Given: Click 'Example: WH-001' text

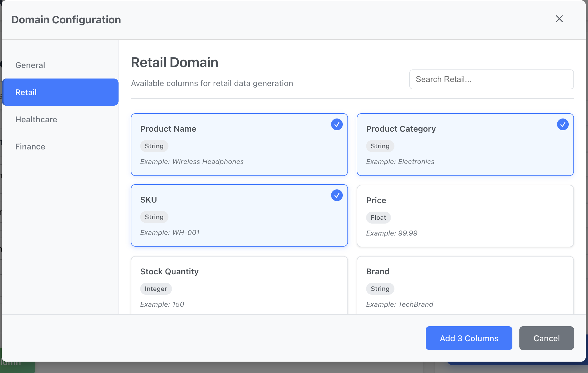Looking at the screenshot, I should [170, 232].
